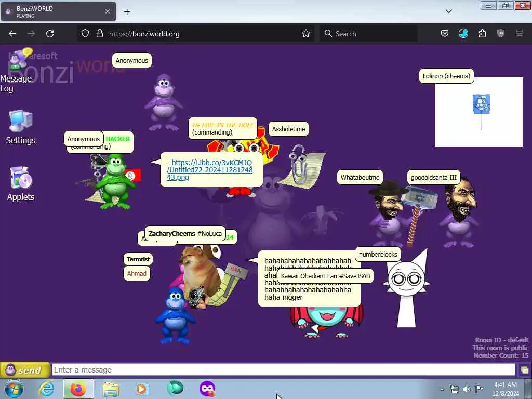The image size is (532, 399).
Task: Click the white numberblocks character
Action: tap(406, 288)
